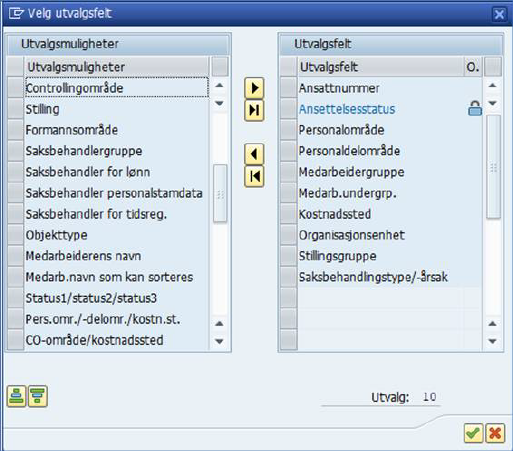Select row marker for Saksbehandlergruppe
Image resolution: width=513 pixels, height=451 pixels.
(15, 151)
